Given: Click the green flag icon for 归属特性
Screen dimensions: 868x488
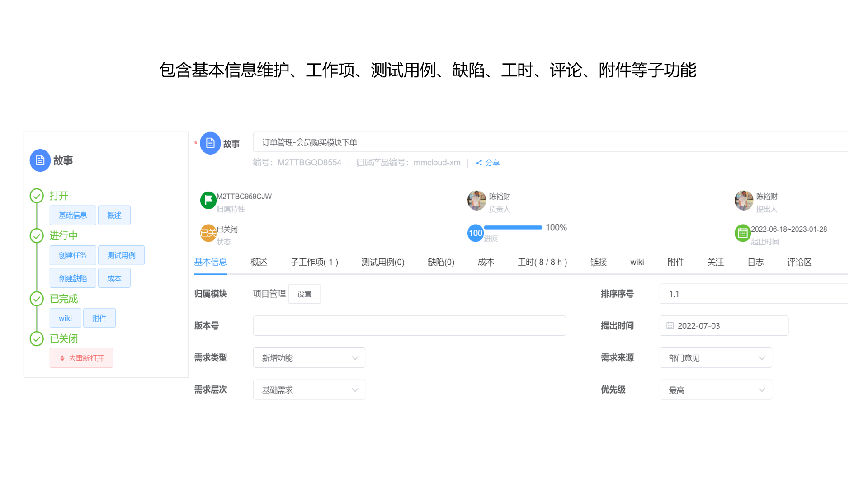Looking at the screenshot, I should [x=208, y=200].
